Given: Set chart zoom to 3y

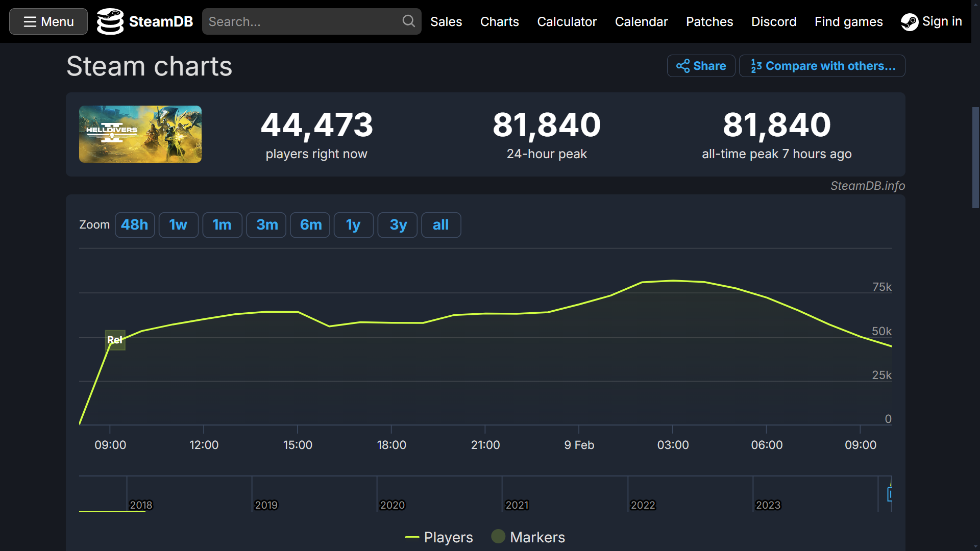Looking at the screenshot, I should point(398,225).
